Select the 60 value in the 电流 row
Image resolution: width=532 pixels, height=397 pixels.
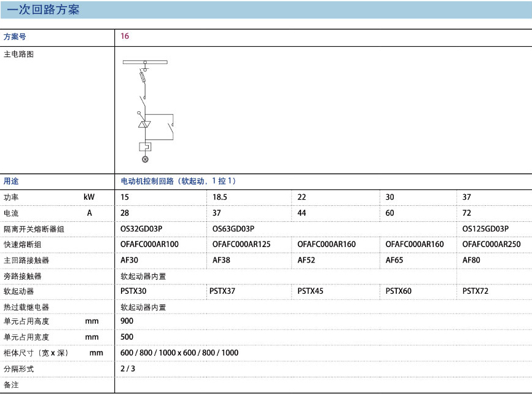coord(389,213)
